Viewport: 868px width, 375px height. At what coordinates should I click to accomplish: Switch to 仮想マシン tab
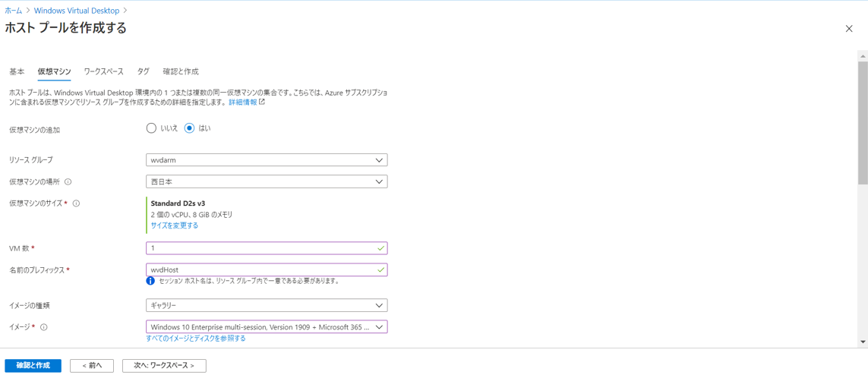pyautogui.click(x=54, y=71)
